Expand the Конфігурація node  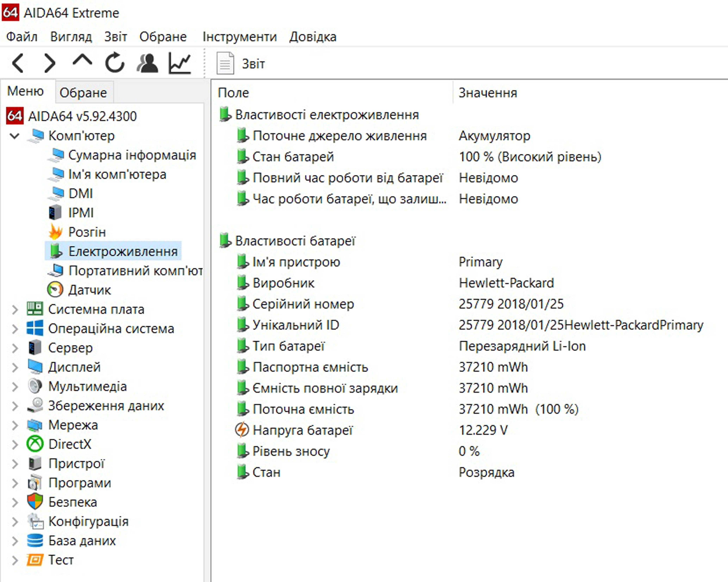(x=14, y=522)
